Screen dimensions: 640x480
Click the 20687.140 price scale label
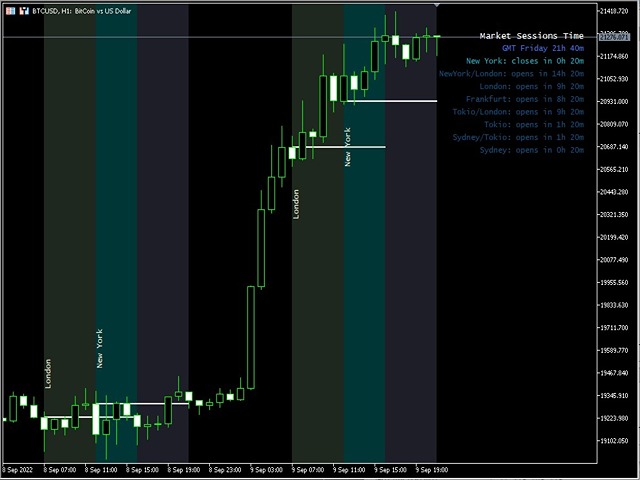tap(614, 147)
